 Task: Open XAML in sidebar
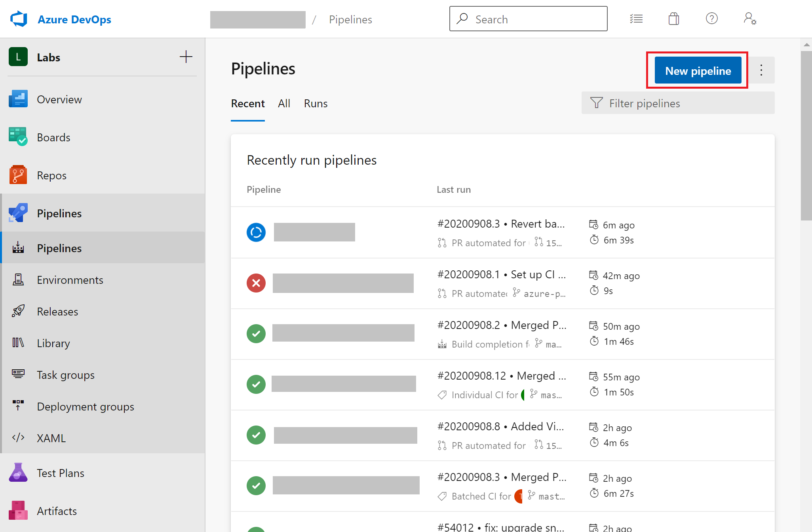click(x=103, y=438)
